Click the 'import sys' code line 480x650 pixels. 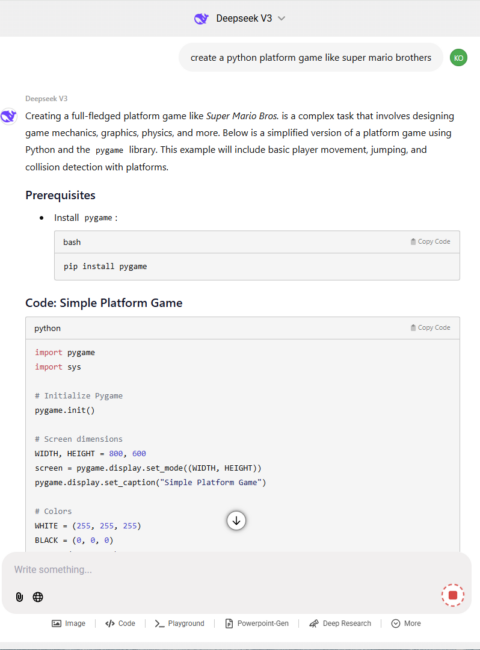(x=58, y=367)
